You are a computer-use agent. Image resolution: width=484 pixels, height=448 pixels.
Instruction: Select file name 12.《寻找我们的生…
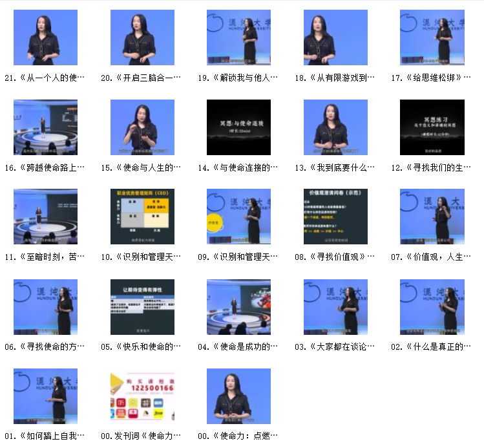tap(431, 167)
